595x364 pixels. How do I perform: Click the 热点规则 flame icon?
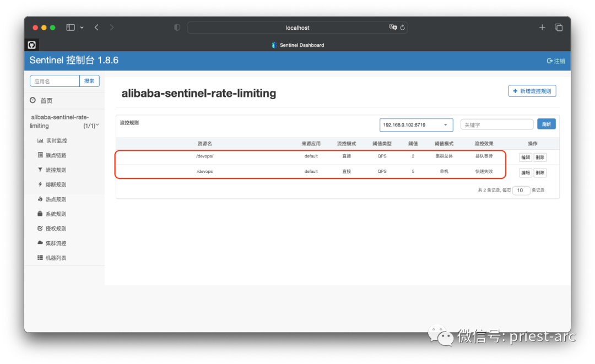tap(40, 199)
